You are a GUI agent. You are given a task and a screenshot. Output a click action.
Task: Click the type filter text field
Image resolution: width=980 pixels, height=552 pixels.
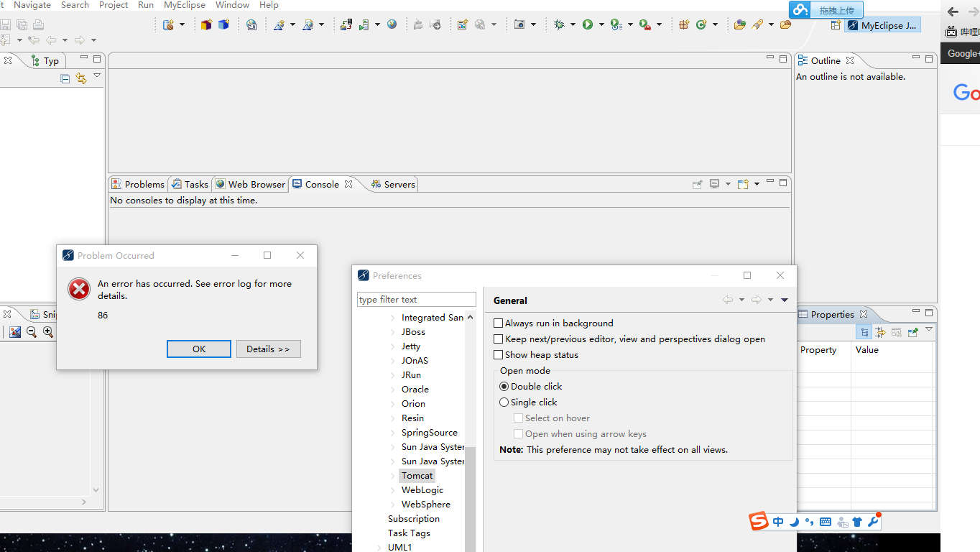(416, 300)
